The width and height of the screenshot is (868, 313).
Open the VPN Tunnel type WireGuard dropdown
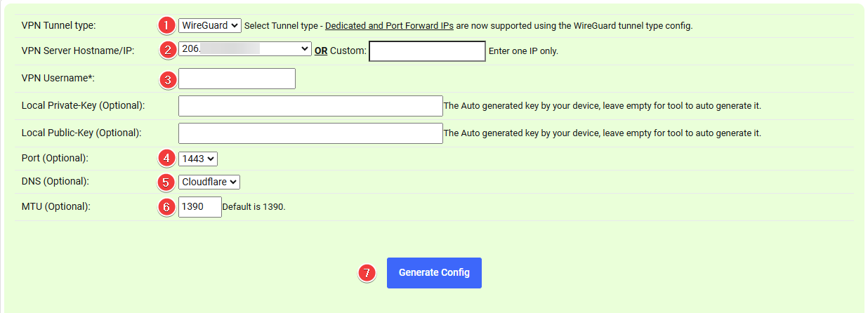pyautogui.click(x=210, y=25)
